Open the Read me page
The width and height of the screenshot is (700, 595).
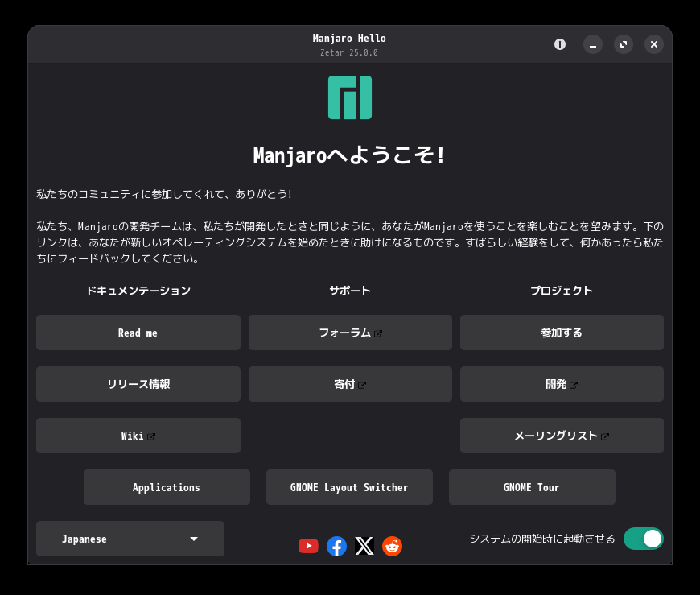(138, 333)
